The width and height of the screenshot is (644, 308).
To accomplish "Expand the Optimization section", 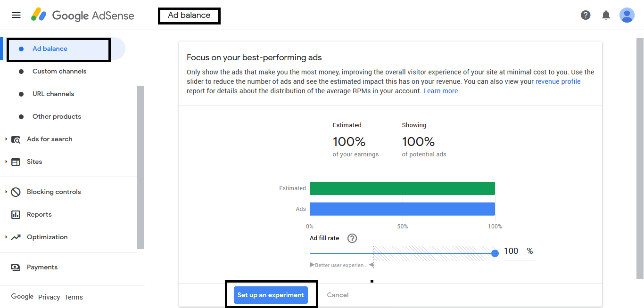I will point(6,237).
